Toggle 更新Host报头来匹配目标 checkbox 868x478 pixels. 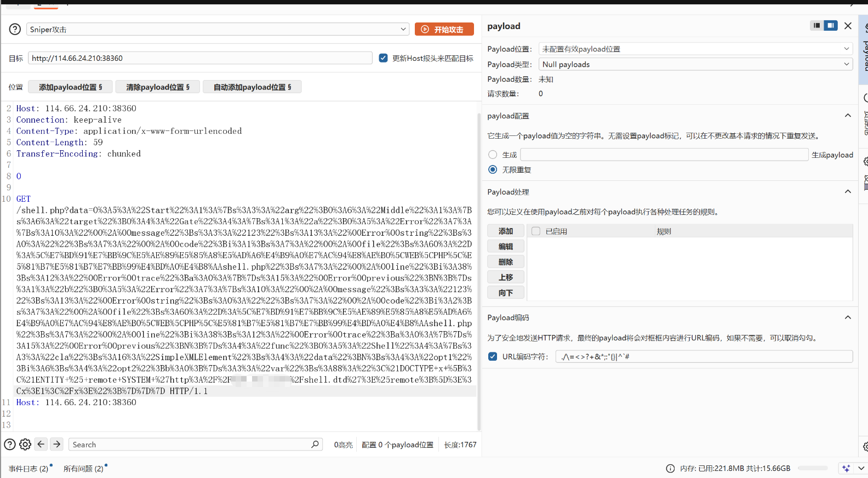tap(383, 58)
